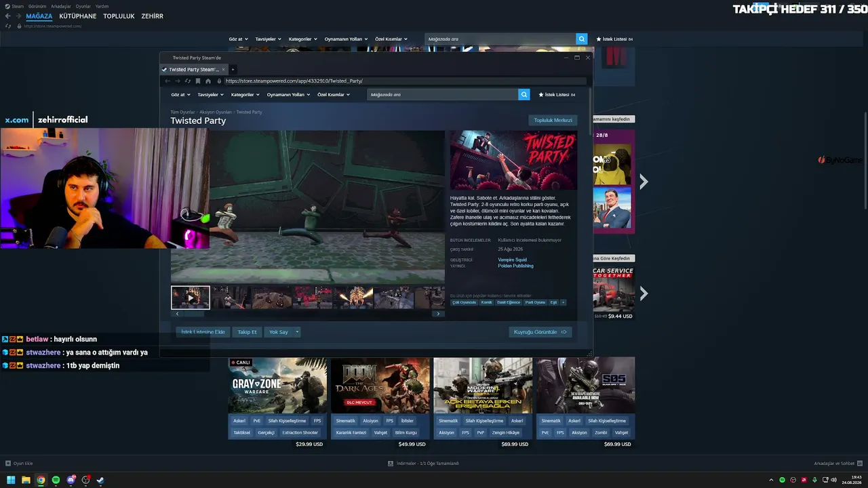Go back in the main Steam window
Screen dimensions: 868x488
(8, 16)
